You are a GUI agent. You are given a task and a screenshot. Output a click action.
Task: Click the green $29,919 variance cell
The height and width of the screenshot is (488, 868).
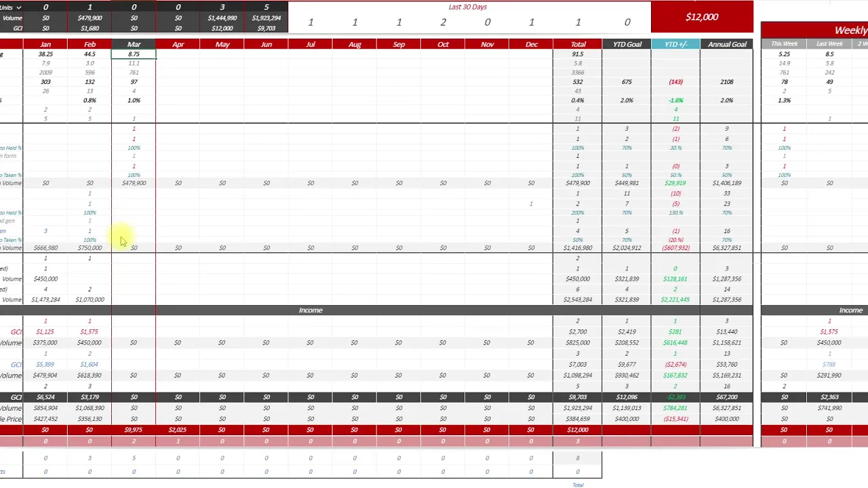coord(675,183)
